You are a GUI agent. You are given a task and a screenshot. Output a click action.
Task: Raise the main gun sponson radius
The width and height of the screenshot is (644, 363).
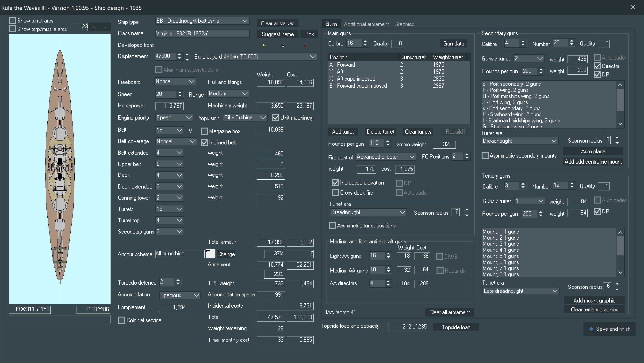(467, 210)
